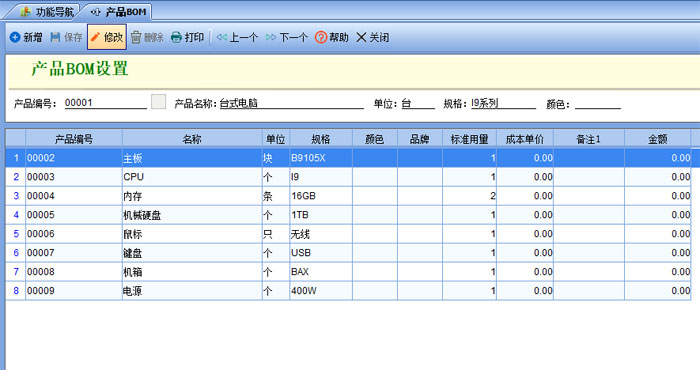Go to next record with 下一个

tap(287, 37)
